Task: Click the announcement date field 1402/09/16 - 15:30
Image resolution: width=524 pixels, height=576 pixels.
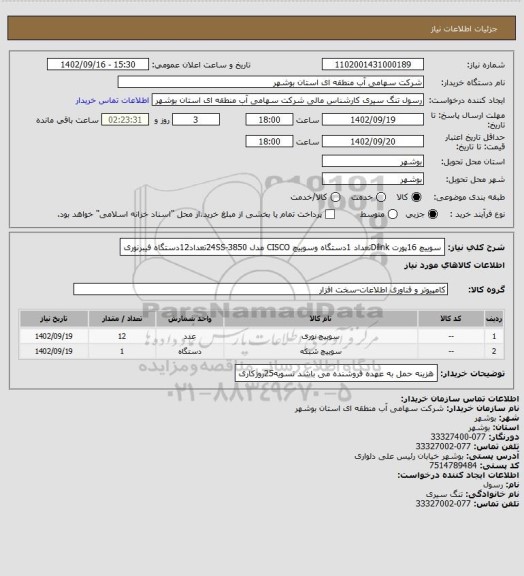Action: (x=98, y=64)
